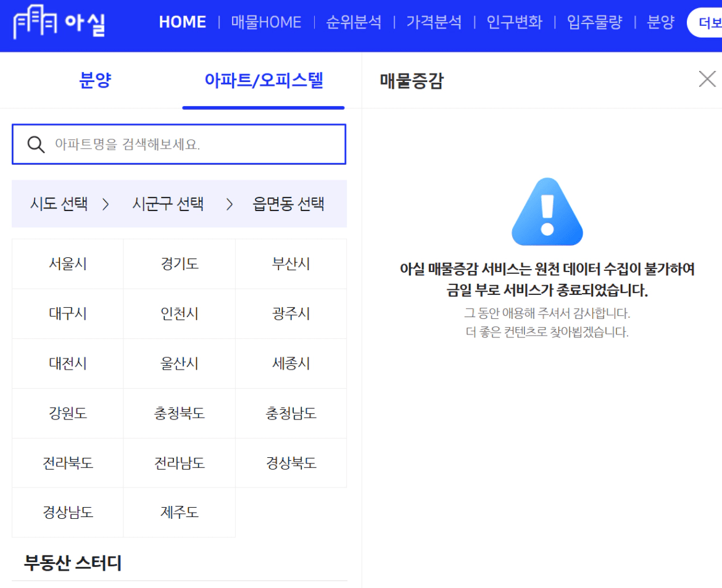Choose 강원도 province
722x588 pixels.
tap(68, 413)
